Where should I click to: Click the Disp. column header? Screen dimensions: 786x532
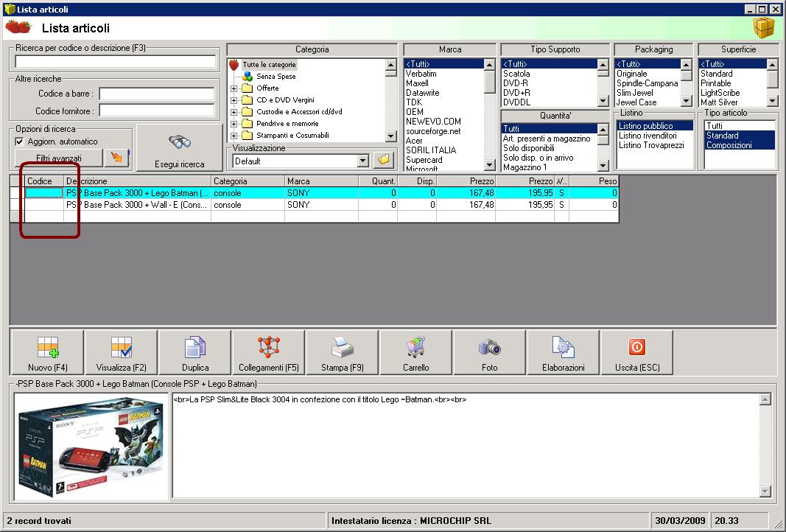pos(417,181)
